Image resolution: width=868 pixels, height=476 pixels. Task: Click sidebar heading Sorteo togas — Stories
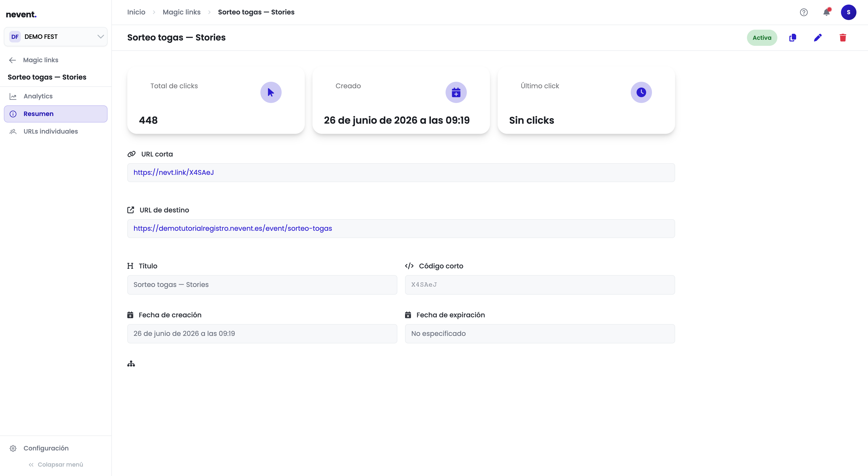47,77
